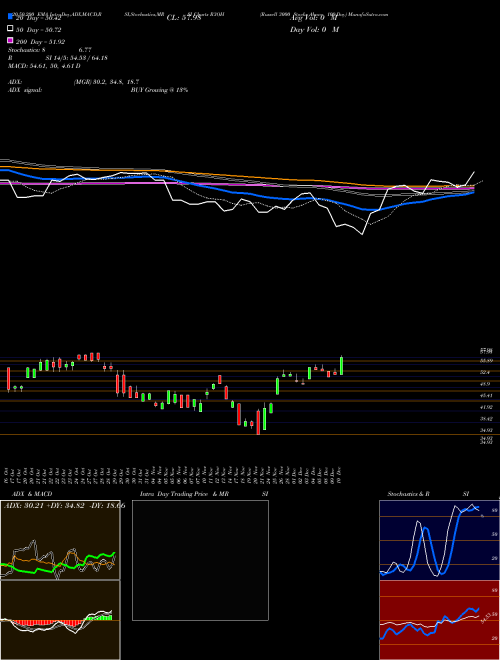
Task: Click the last green candlestick on the right
Action: click(x=341, y=365)
